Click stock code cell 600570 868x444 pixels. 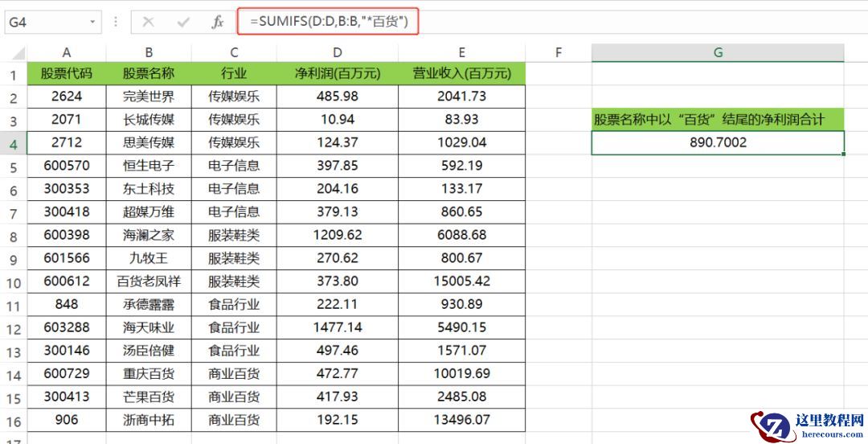tap(67, 166)
